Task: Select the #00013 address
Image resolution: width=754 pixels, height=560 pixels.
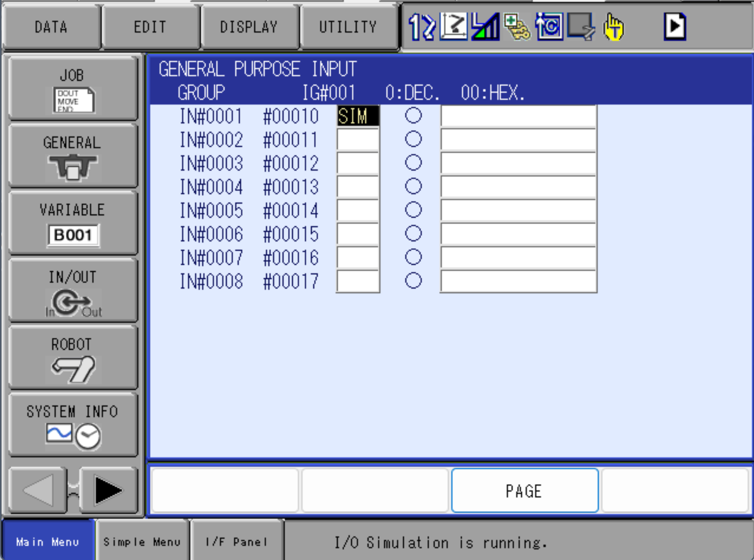Action: (291, 187)
